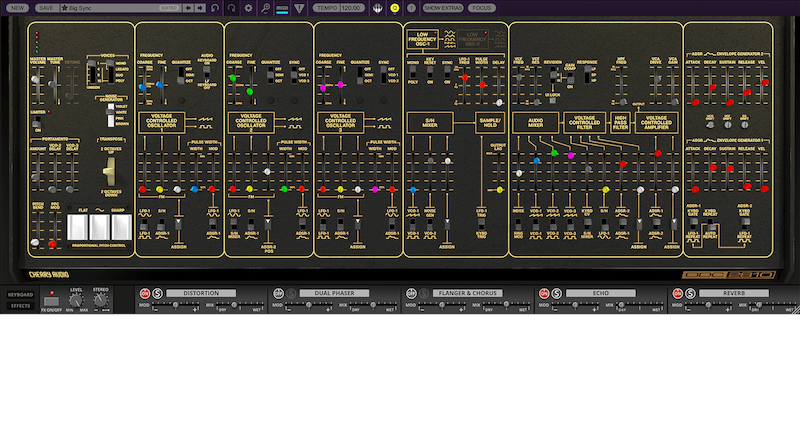The image size is (800, 440).
Task: Open the VCO 2 modulation assign dropdown arrow
Action: (268, 223)
